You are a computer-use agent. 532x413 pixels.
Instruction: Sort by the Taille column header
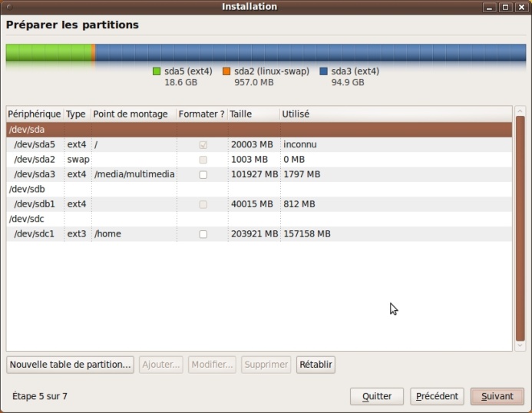point(241,114)
